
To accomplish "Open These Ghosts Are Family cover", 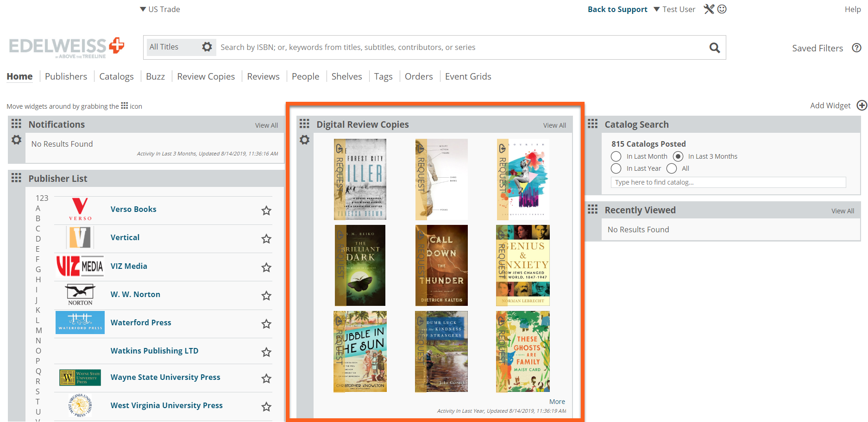I will pyautogui.click(x=523, y=352).
